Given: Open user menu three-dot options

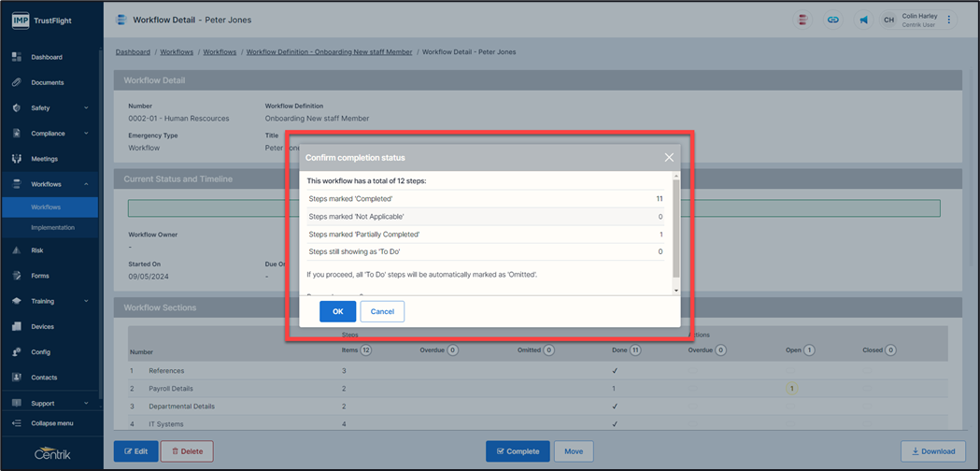Looking at the screenshot, I should pyautogui.click(x=949, y=20).
